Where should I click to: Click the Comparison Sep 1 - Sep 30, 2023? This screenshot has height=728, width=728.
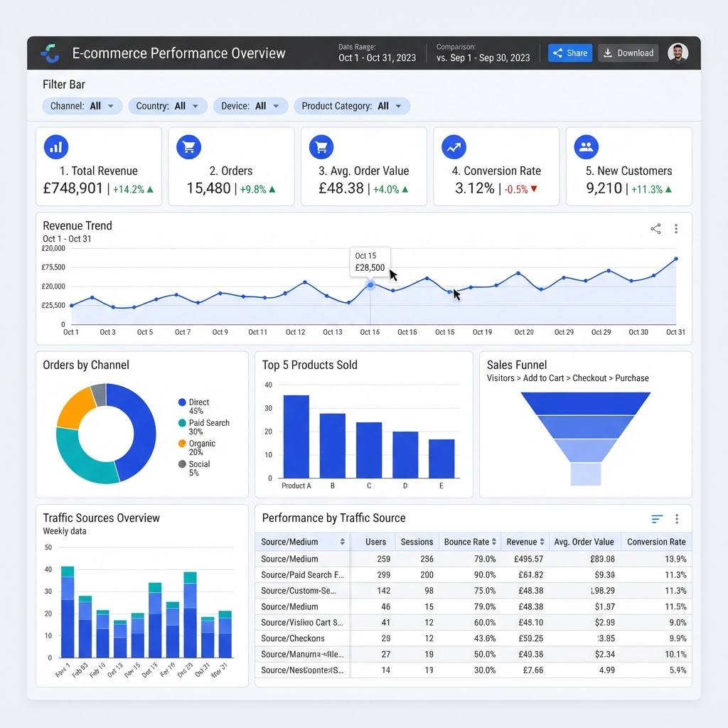click(x=483, y=58)
